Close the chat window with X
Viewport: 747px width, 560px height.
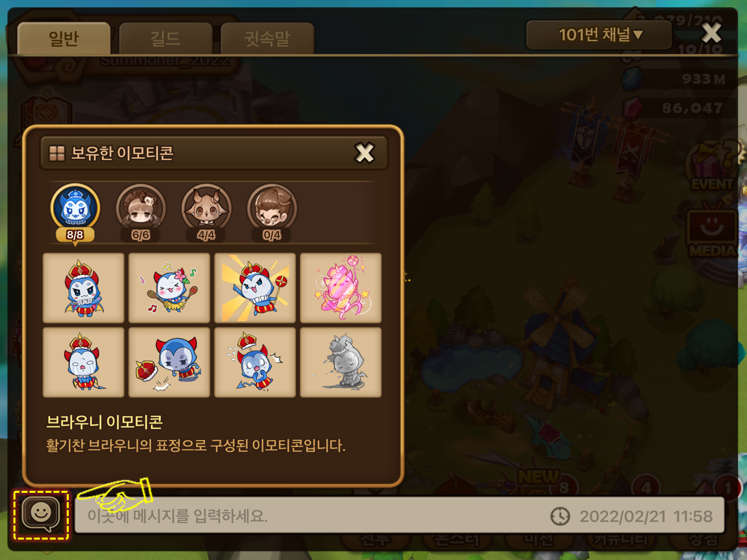pyautogui.click(x=711, y=33)
